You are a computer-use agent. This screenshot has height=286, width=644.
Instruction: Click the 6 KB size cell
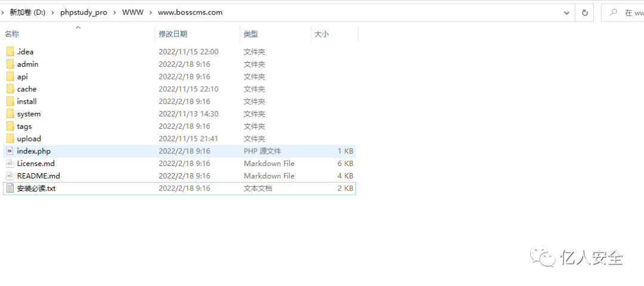click(345, 164)
